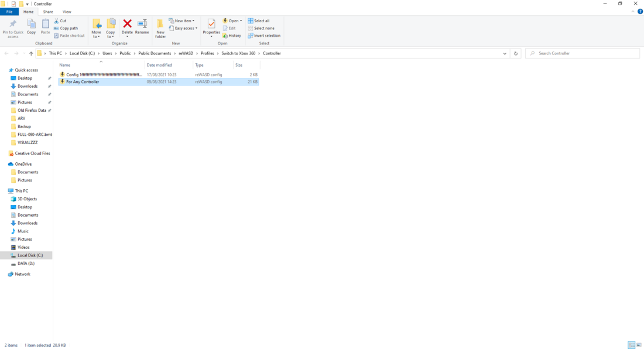
Task: Open Properties from the ribbon
Action: pyautogui.click(x=211, y=26)
